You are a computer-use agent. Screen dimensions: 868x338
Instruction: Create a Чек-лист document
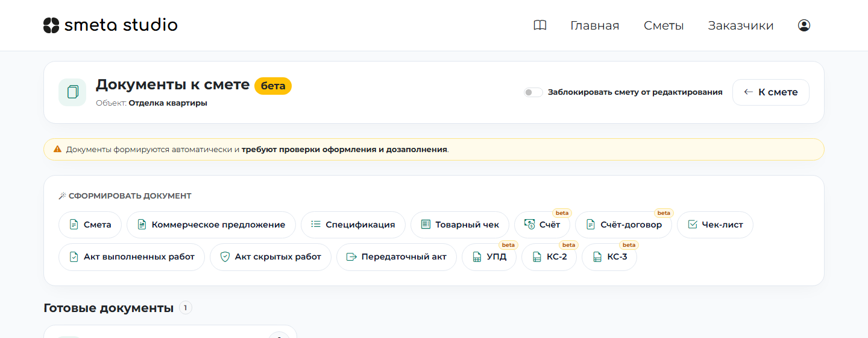click(x=715, y=225)
